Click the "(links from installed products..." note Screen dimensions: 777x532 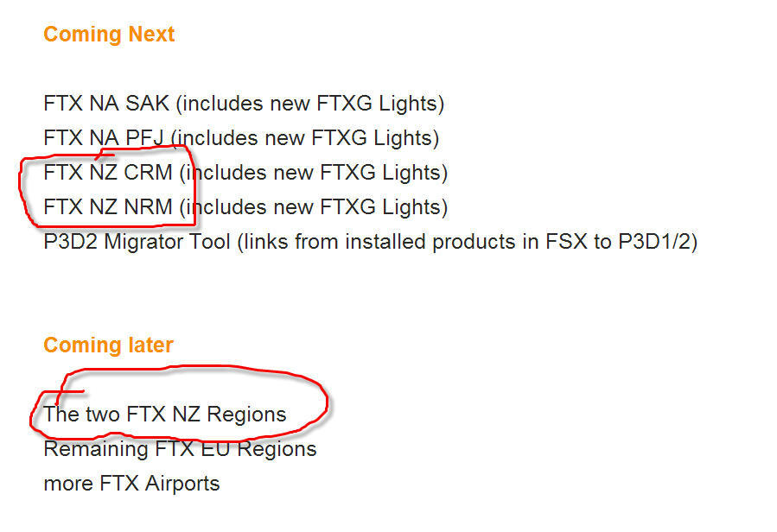(x=467, y=242)
